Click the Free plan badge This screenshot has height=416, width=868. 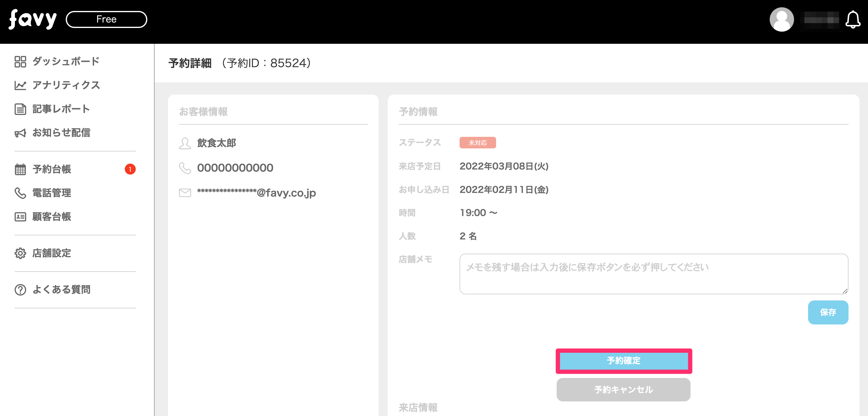(106, 19)
